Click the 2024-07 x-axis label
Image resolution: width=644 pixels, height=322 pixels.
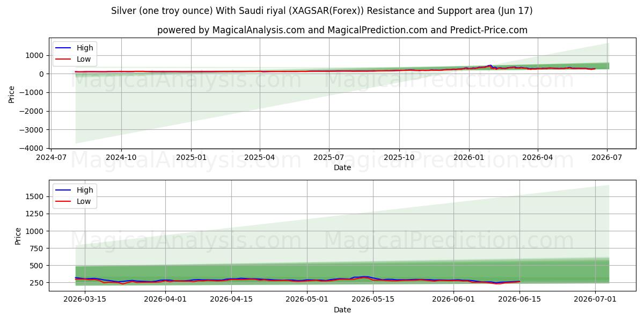51,158
